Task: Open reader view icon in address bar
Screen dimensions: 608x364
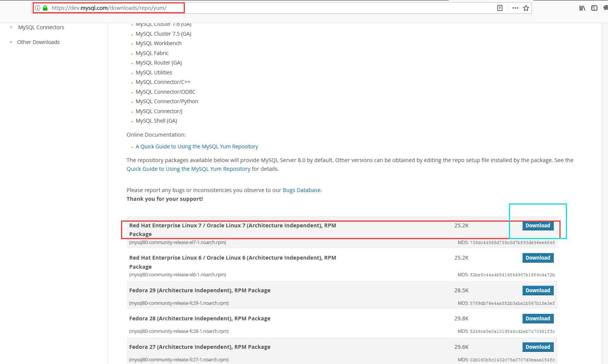Action: pos(500,8)
